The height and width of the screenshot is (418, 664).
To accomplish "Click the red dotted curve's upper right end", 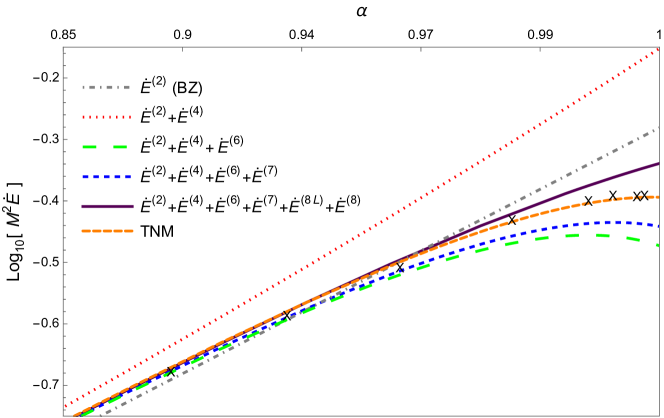I will point(657,49).
